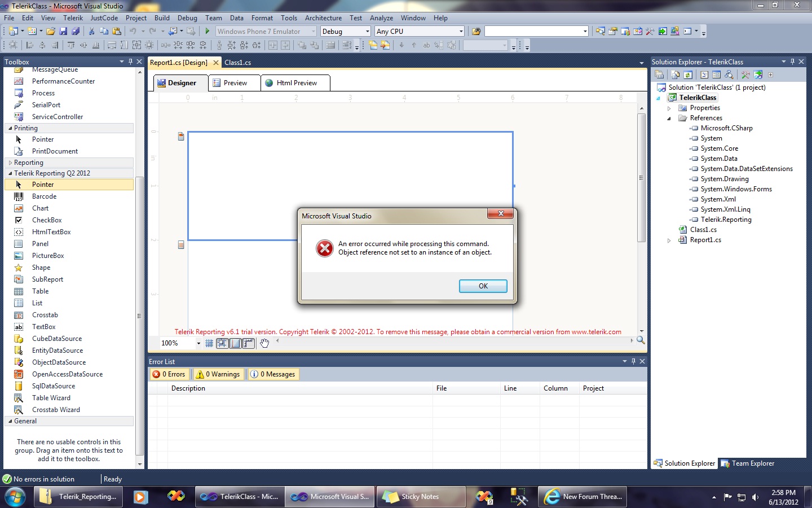812x508 pixels.
Task: Open the Team Explorer tab
Action: (747, 463)
